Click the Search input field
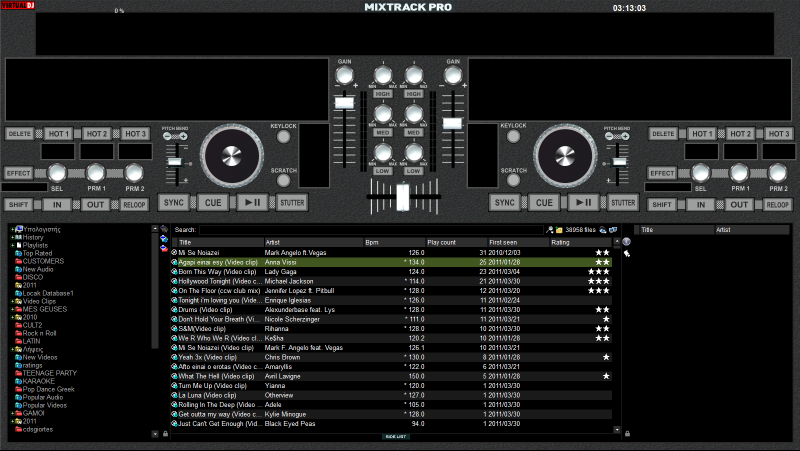The width and height of the screenshot is (800, 451). pyautogui.click(x=371, y=230)
